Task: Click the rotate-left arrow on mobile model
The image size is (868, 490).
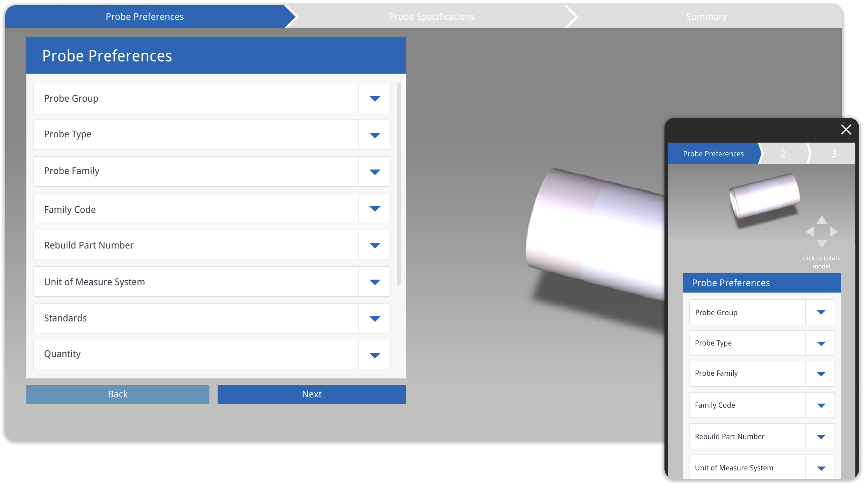Action: point(810,232)
